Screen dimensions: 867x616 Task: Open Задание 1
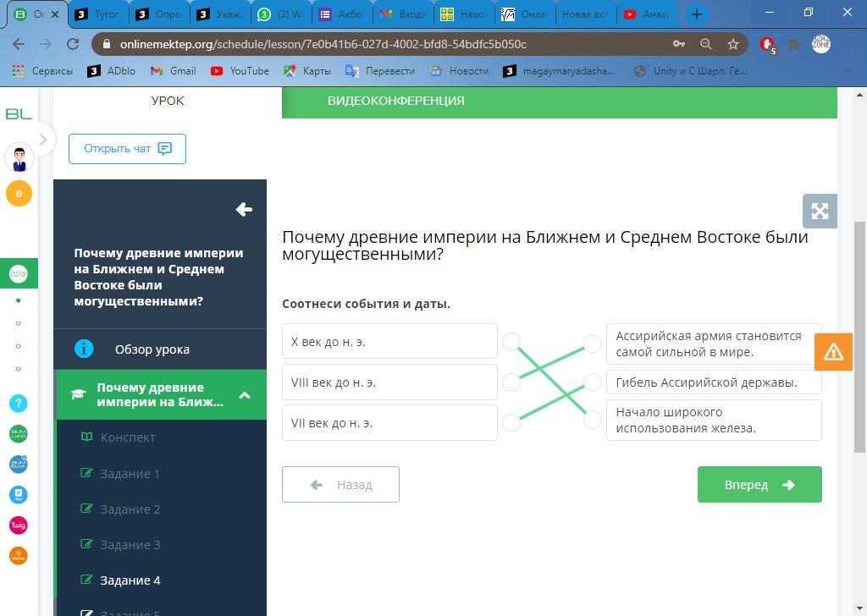pyautogui.click(x=130, y=474)
